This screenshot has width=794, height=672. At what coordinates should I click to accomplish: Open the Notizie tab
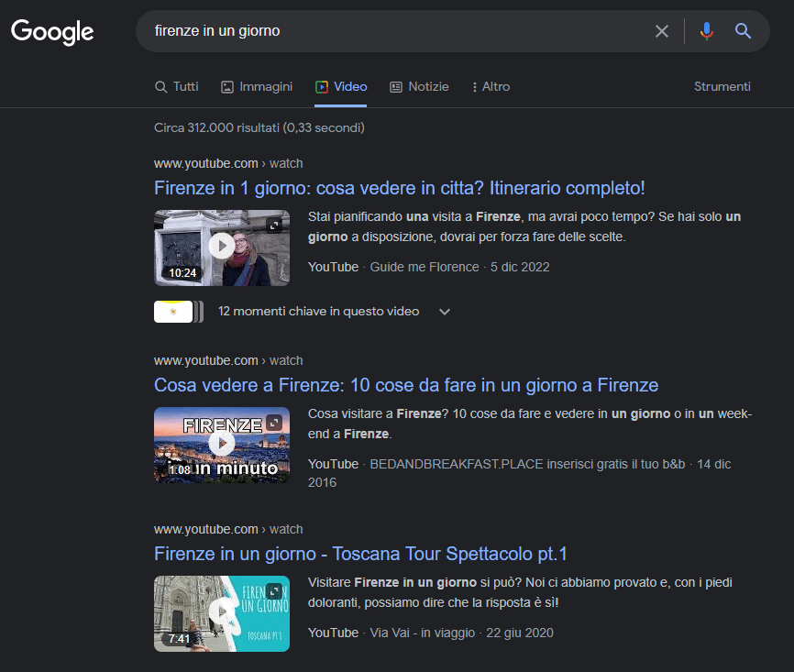pos(419,86)
